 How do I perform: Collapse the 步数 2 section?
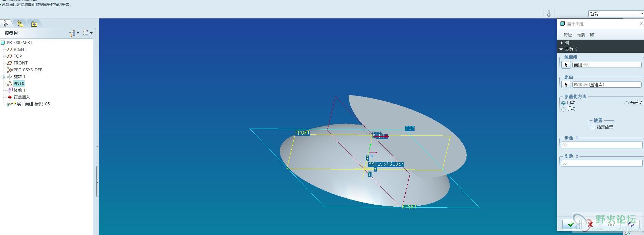point(561,49)
